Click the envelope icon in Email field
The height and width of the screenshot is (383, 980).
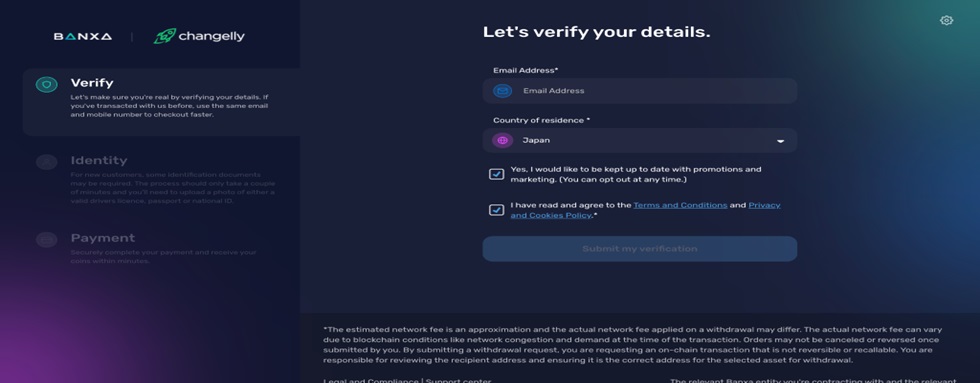tap(502, 91)
